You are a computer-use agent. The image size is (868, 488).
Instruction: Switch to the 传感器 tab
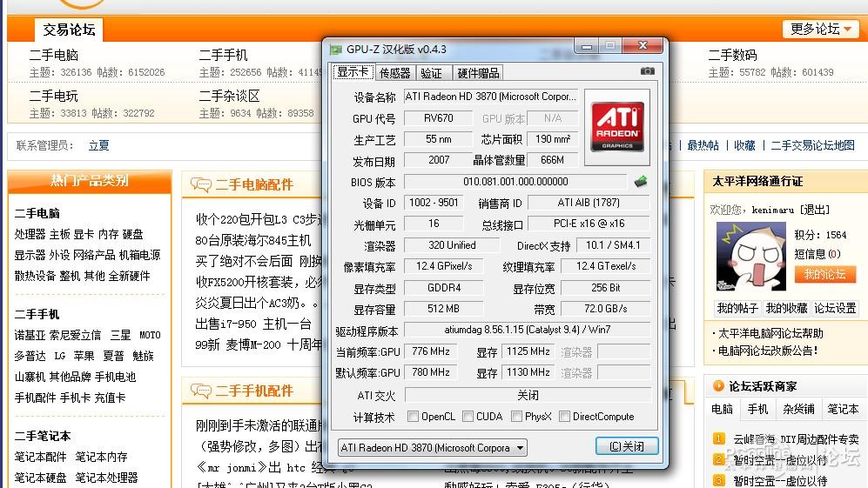[394, 72]
